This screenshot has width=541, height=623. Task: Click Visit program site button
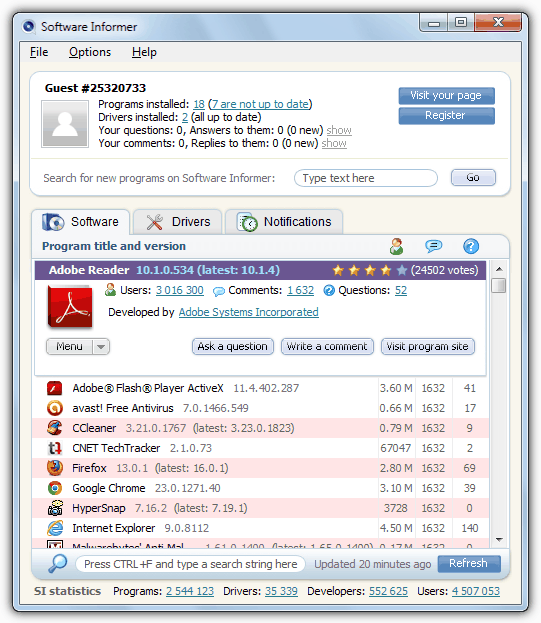(427, 346)
